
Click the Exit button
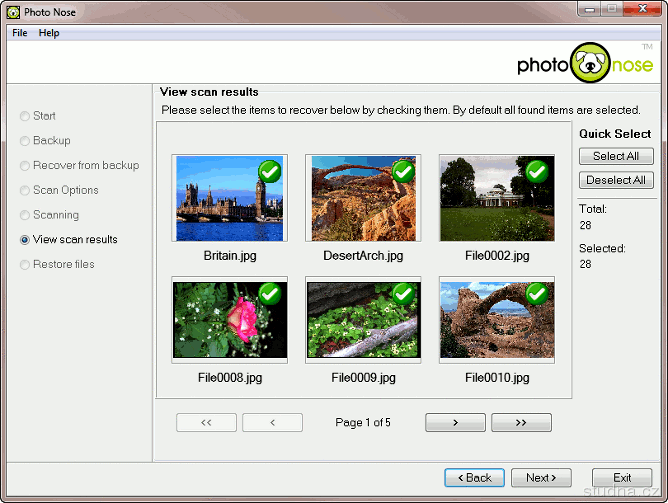coord(622,478)
